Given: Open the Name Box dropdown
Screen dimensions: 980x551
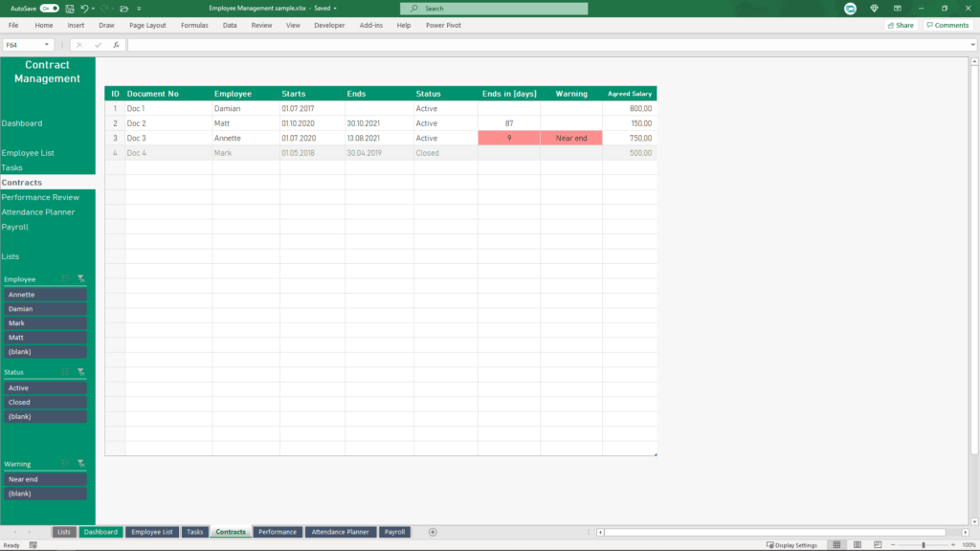Looking at the screenshot, I should click(46, 44).
